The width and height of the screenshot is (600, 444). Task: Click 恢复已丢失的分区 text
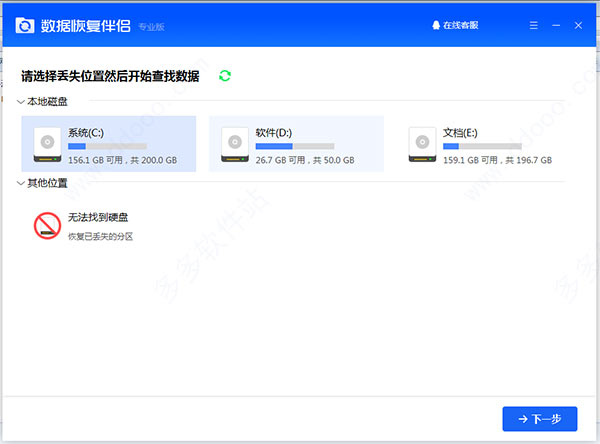coord(100,237)
